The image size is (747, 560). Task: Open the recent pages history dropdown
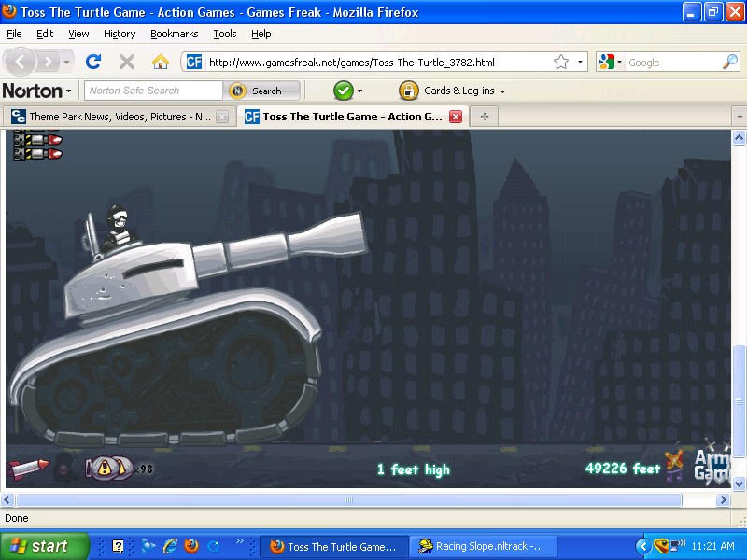click(x=66, y=62)
